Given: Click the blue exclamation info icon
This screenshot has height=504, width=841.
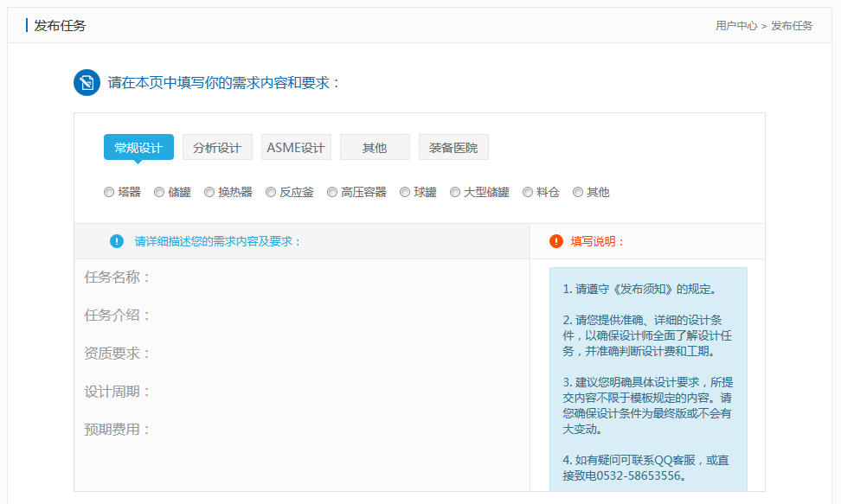Looking at the screenshot, I should (x=117, y=241).
